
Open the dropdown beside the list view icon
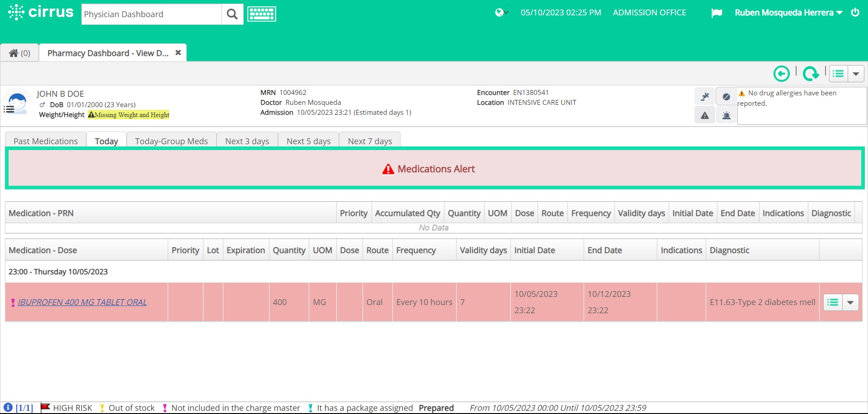click(857, 73)
